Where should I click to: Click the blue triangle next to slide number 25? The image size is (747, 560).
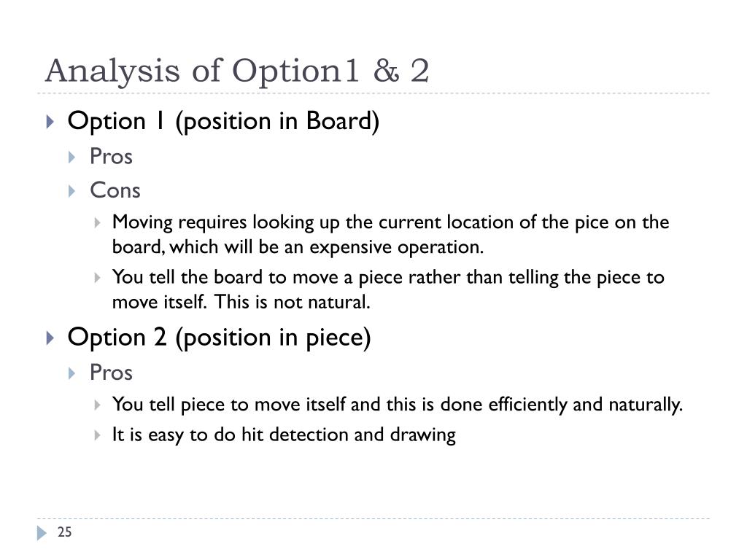[x=42, y=532]
